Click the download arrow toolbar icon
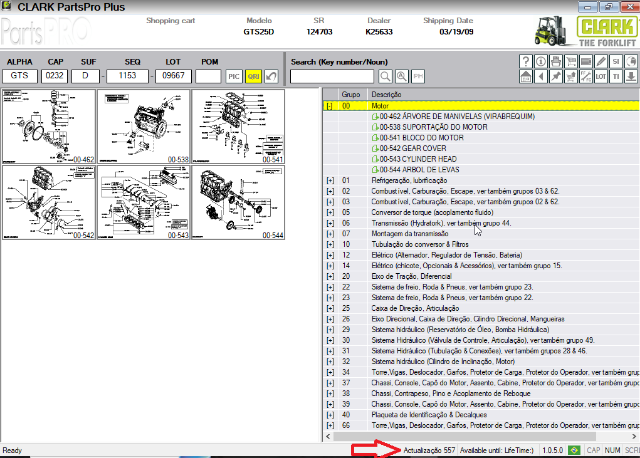640x458 pixels. tap(631, 76)
